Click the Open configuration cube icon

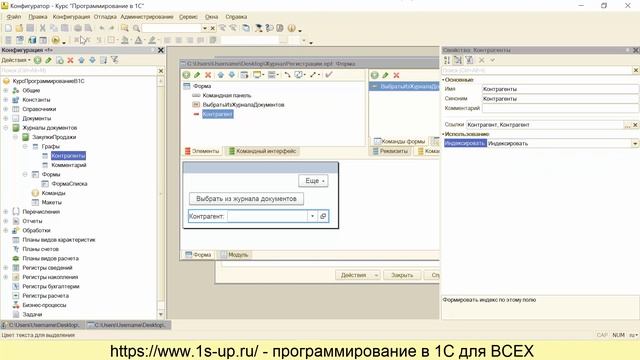[x=32, y=40]
